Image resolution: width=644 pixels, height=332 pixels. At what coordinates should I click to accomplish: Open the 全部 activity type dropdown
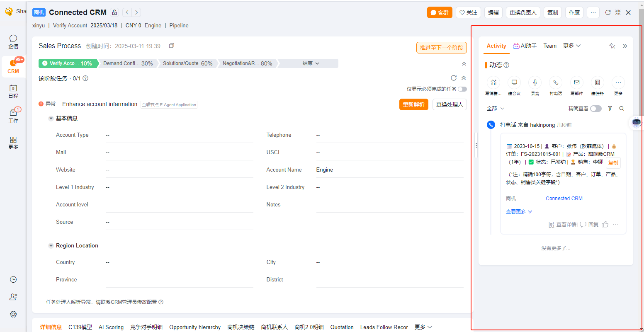click(496, 109)
